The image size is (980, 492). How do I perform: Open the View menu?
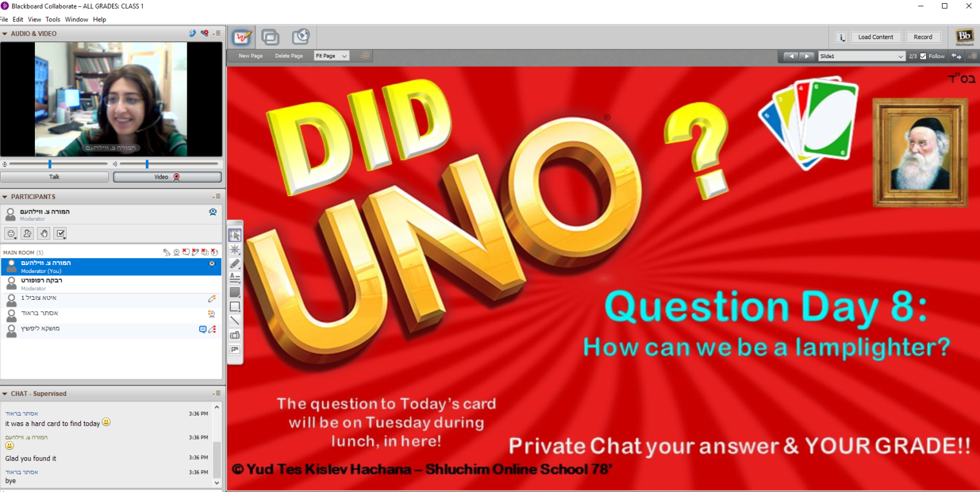34,20
